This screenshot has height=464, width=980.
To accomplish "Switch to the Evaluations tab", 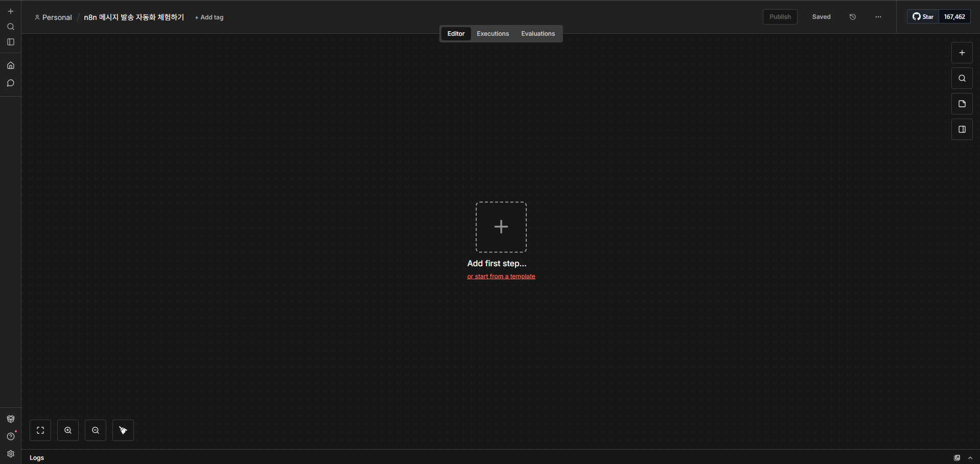I will (x=538, y=34).
